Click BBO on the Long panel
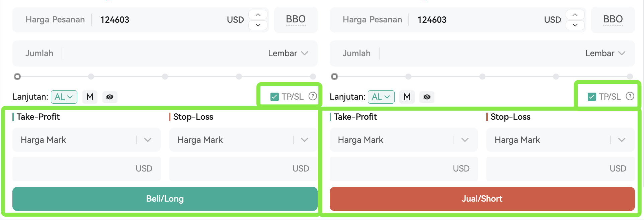Screen dimensions: 644x220 pos(296,20)
